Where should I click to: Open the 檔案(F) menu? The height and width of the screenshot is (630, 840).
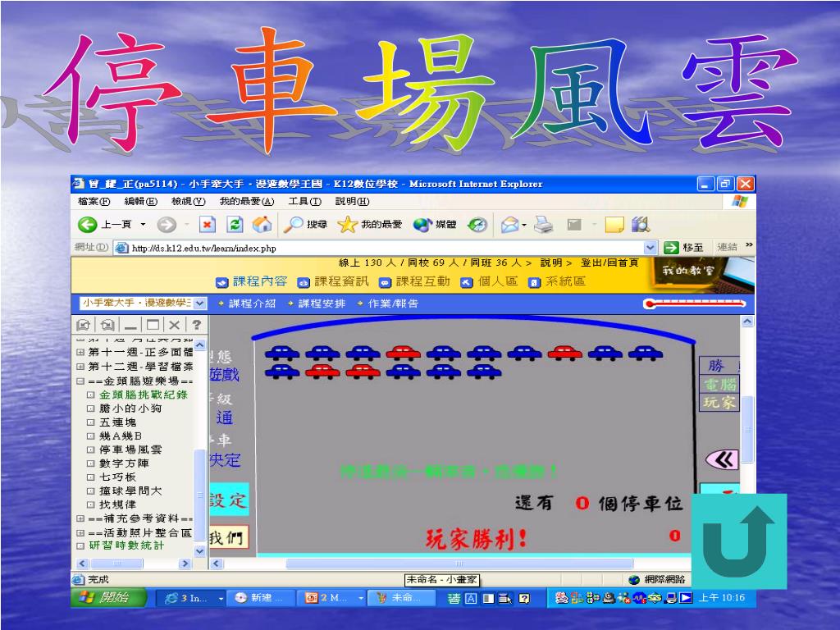tap(94, 201)
